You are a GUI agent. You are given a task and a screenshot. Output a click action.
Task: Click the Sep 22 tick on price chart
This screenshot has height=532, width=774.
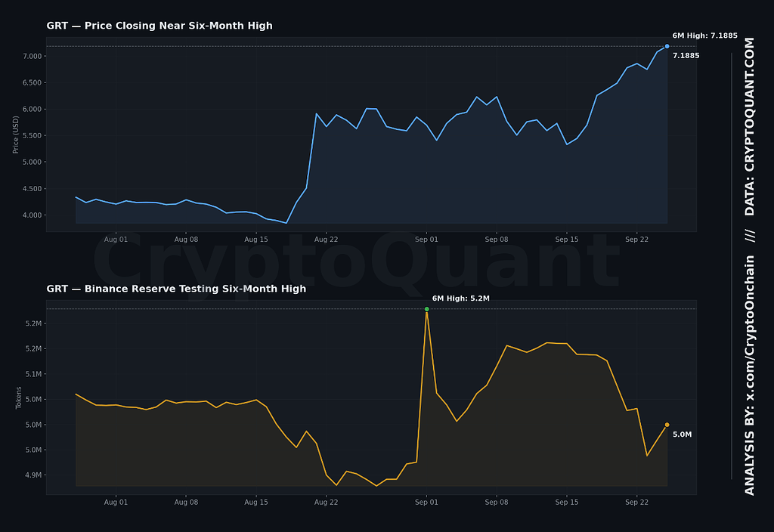coord(636,240)
